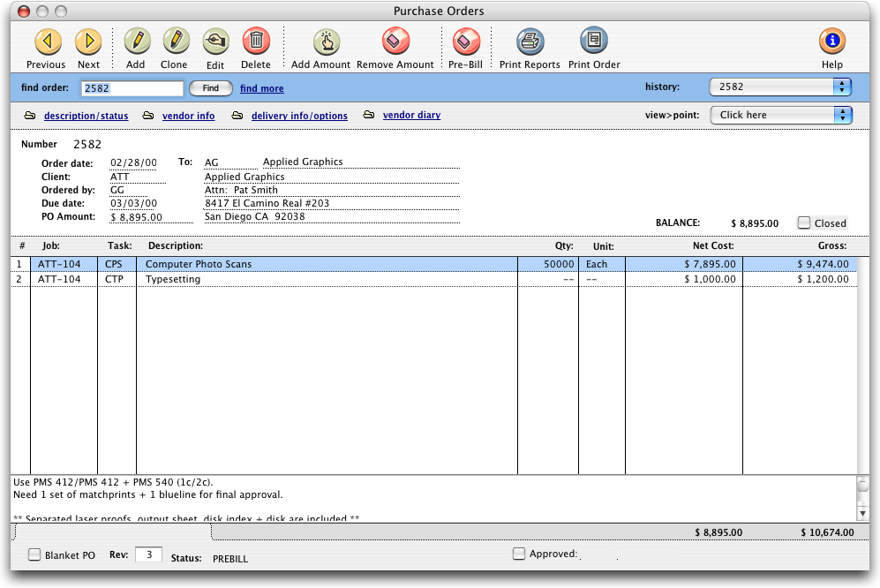Open the vendor info link
Screen dimensions: 880x588
(x=189, y=116)
